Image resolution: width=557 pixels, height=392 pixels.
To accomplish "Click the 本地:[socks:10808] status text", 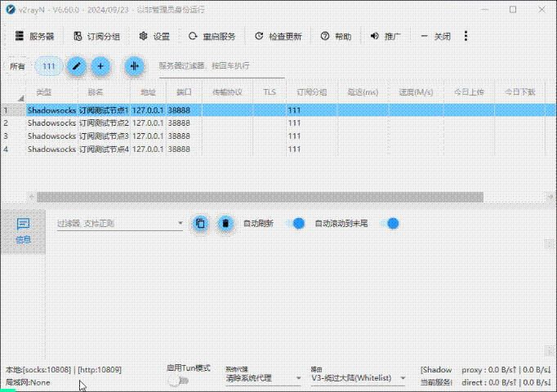I will tap(64, 370).
